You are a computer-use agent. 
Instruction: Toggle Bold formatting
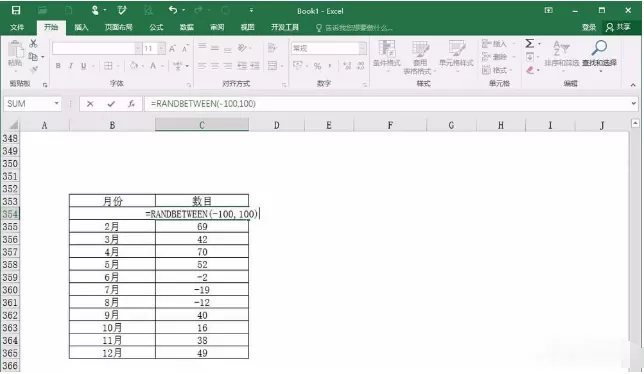click(58, 66)
